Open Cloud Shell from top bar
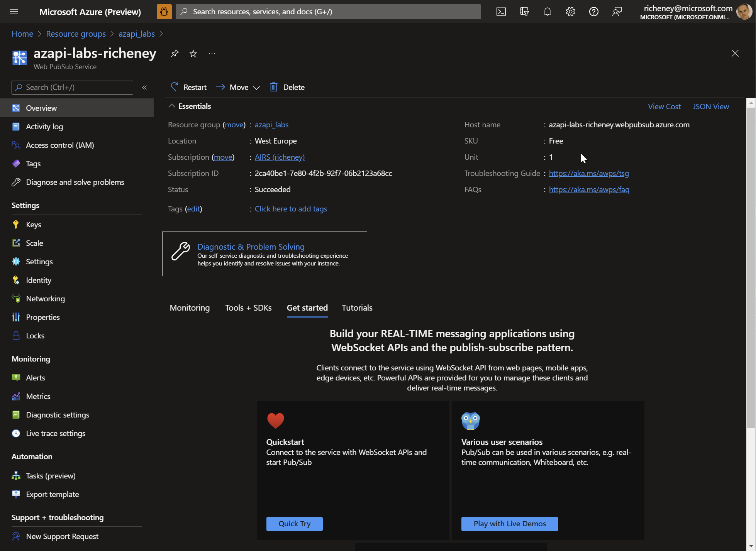 (x=501, y=12)
